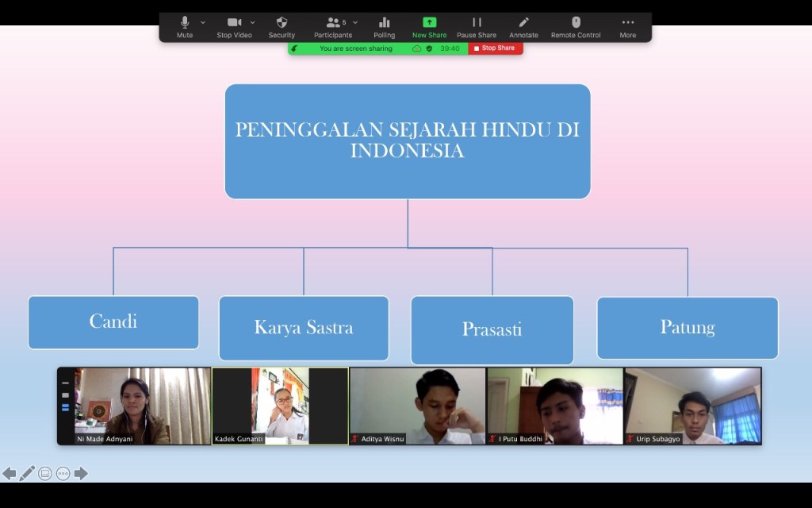Click the Karya Sastra box on slide
The height and width of the screenshot is (508, 812).
[304, 328]
